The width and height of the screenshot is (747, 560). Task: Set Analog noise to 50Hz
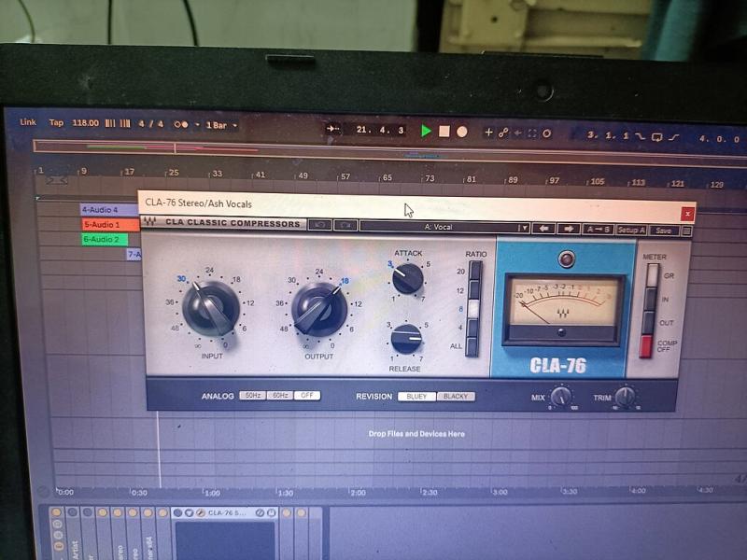click(252, 395)
